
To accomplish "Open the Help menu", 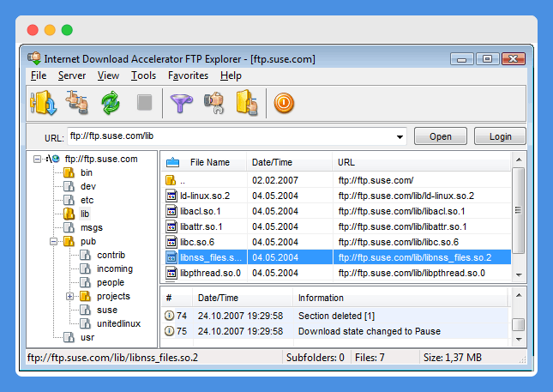I will 231,75.
